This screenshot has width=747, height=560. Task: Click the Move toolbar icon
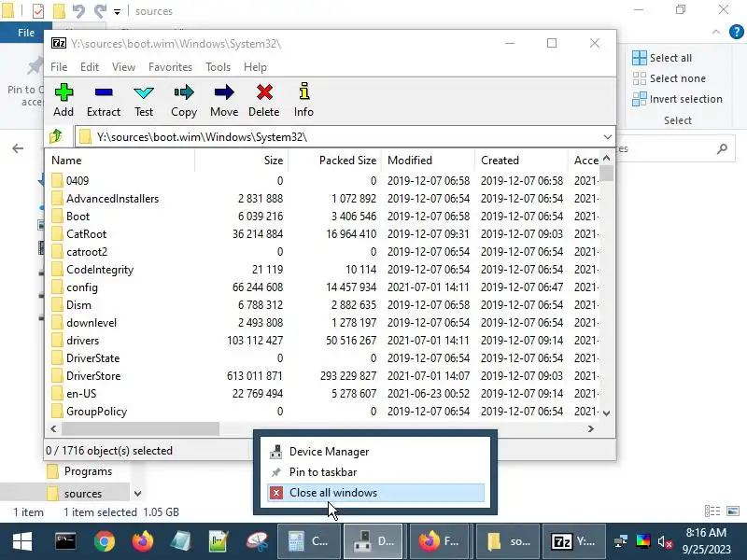(x=224, y=92)
